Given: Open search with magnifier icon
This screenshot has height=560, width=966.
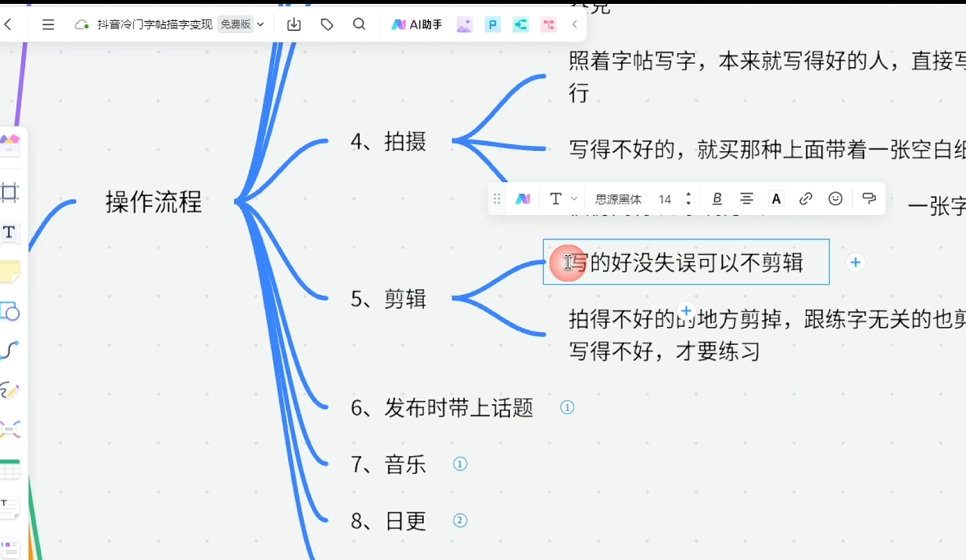Looking at the screenshot, I should coord(359,25).
